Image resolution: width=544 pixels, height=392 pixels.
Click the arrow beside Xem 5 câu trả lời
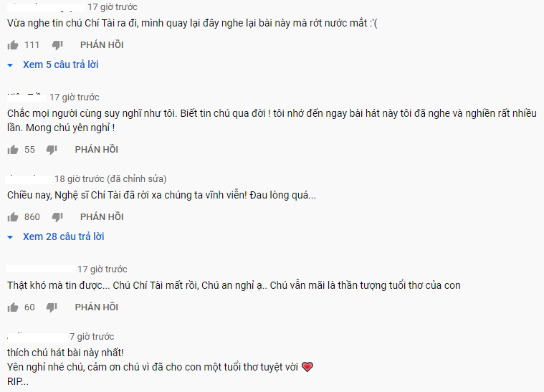[x=10, y=65]
